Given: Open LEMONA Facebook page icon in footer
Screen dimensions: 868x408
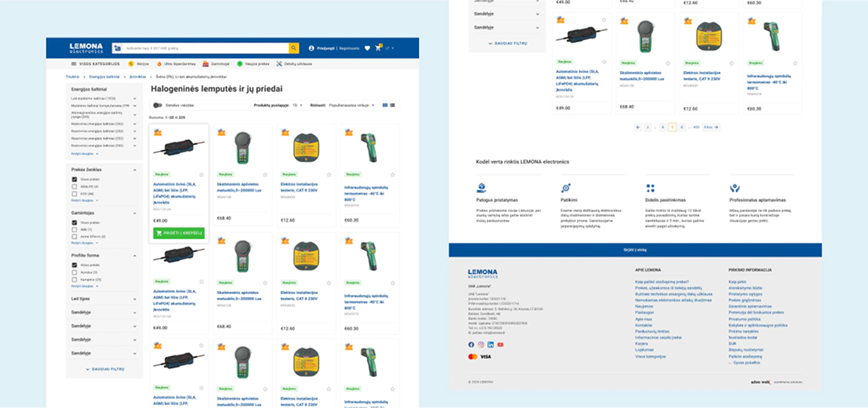Looking at the screenshot, I should [x=472, y=345].
